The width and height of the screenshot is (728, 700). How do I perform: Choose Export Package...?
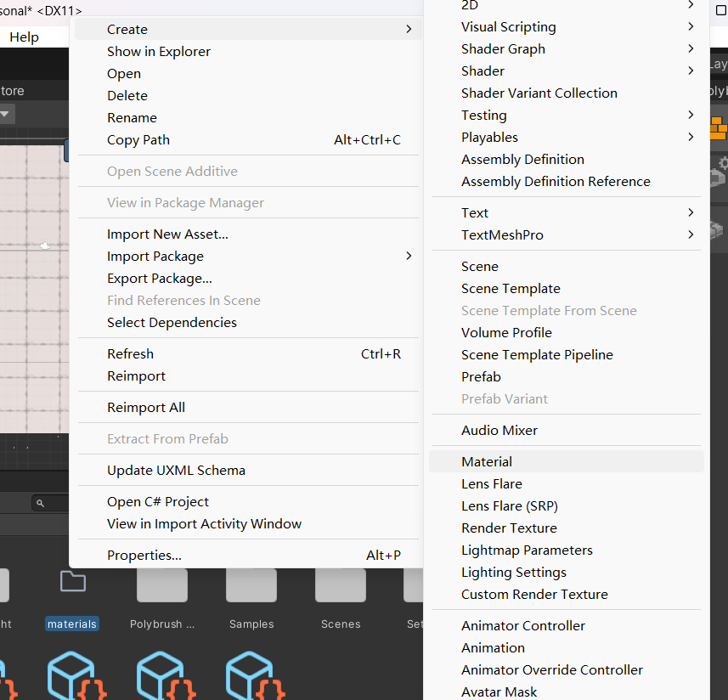click(x=248, y=278)
